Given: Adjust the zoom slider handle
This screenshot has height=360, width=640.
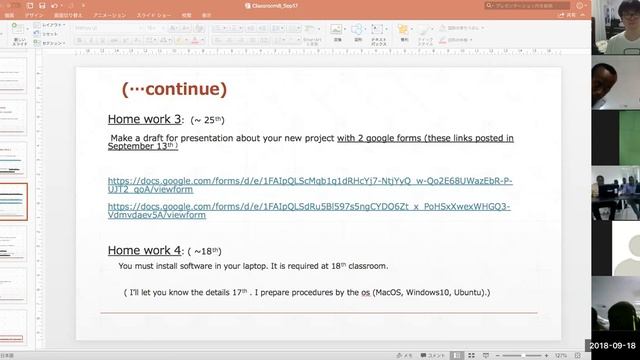Looking at the screenshot, I should pos(522,356).
